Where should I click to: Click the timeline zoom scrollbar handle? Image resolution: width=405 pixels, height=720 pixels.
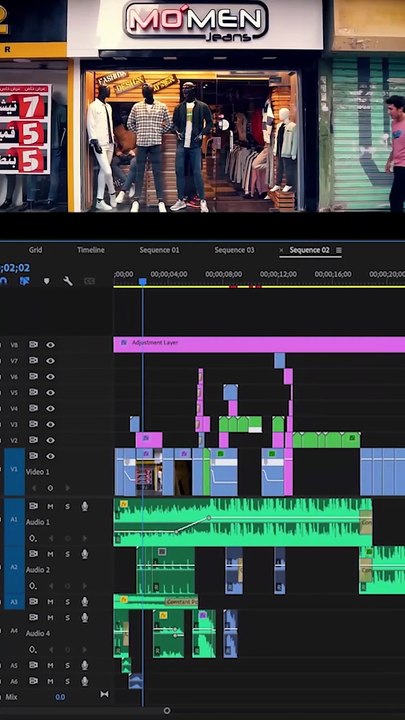point(167,710)
